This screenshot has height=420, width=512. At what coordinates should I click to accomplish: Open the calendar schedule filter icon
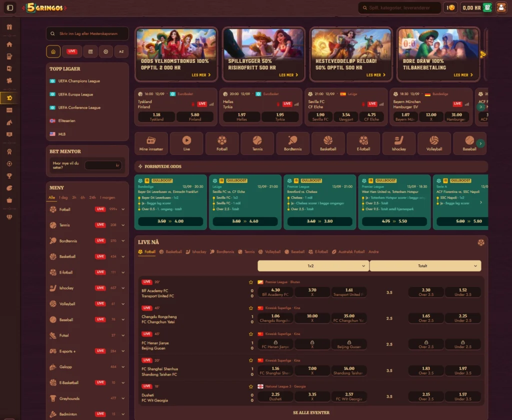click(x=90, y=51)
